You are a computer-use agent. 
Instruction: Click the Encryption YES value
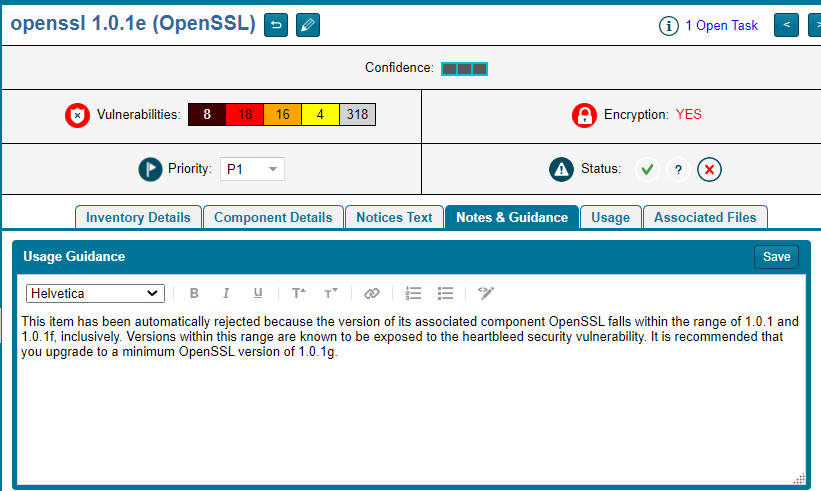(x=689, y=115)
